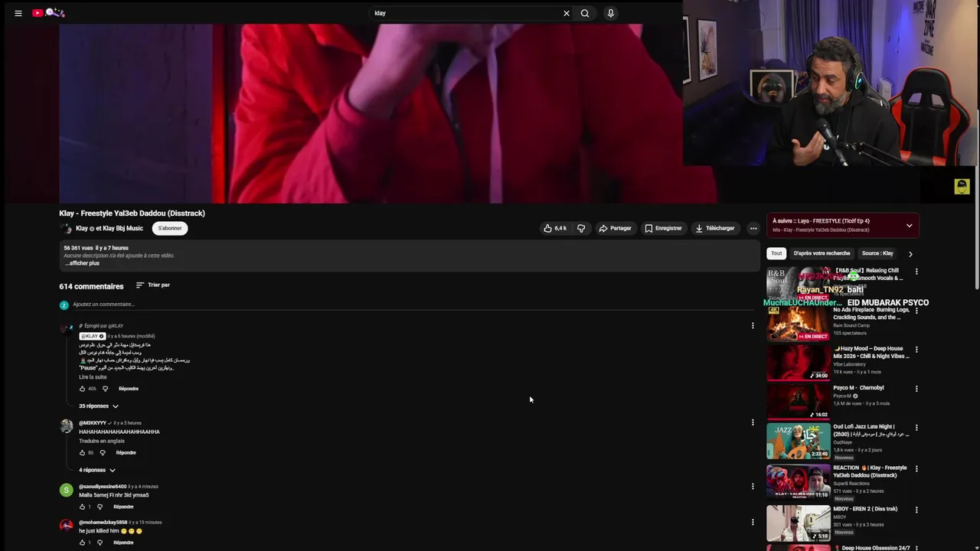
Task: Reply to the pinned @KLAY comment
Action: point(129,389)
